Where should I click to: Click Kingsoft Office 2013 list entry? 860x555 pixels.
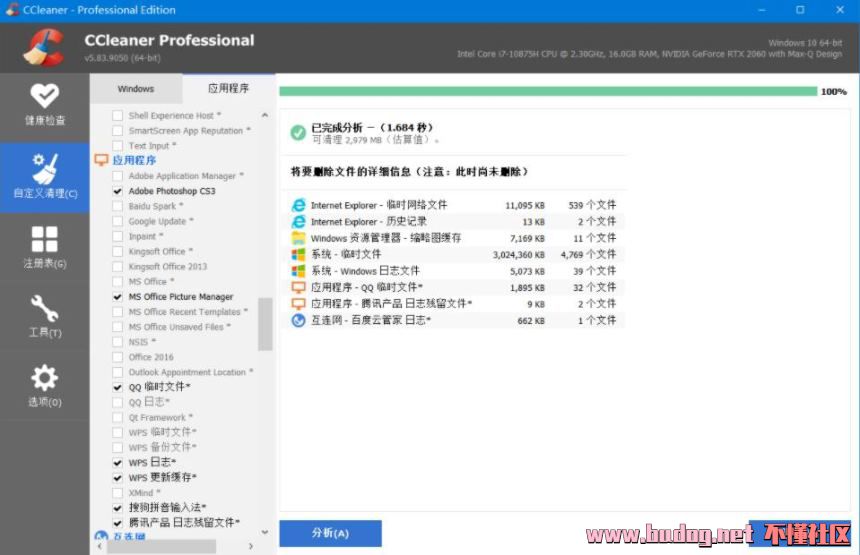tap(168, 267)
